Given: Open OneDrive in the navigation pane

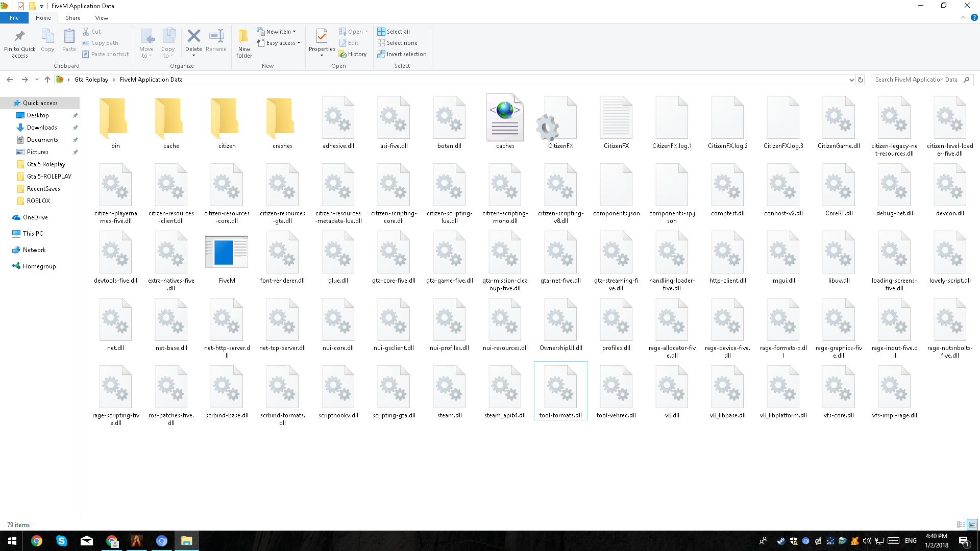Looking at the screenshot, I should (x=35, y=217).
